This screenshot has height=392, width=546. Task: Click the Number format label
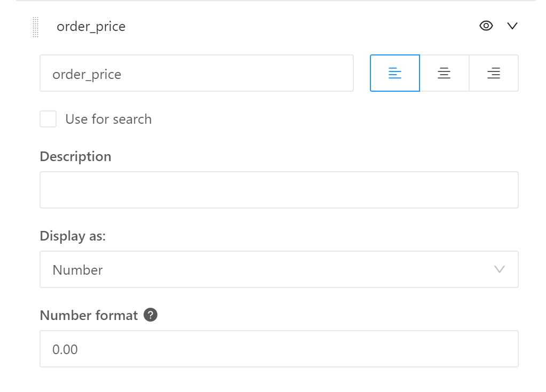89,315
